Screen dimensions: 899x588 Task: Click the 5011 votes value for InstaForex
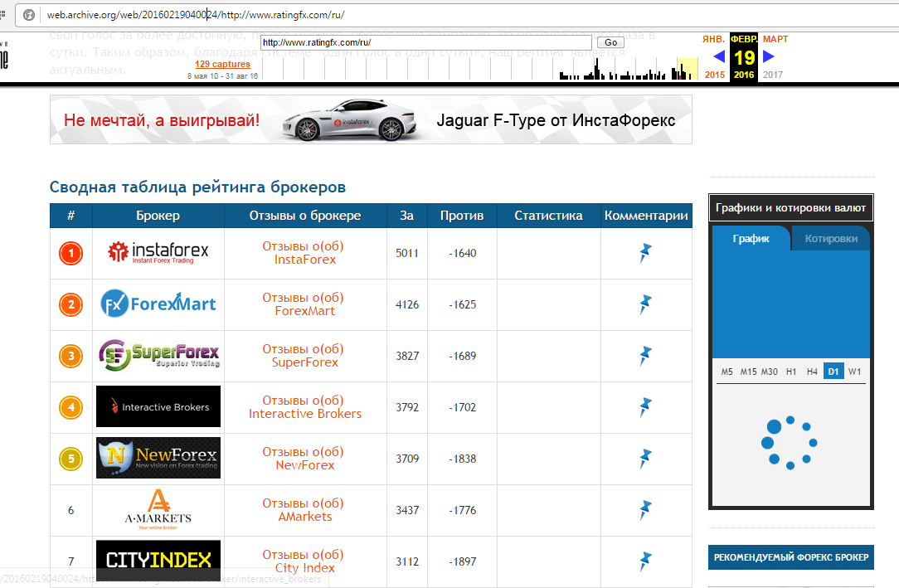coord(407,253)
